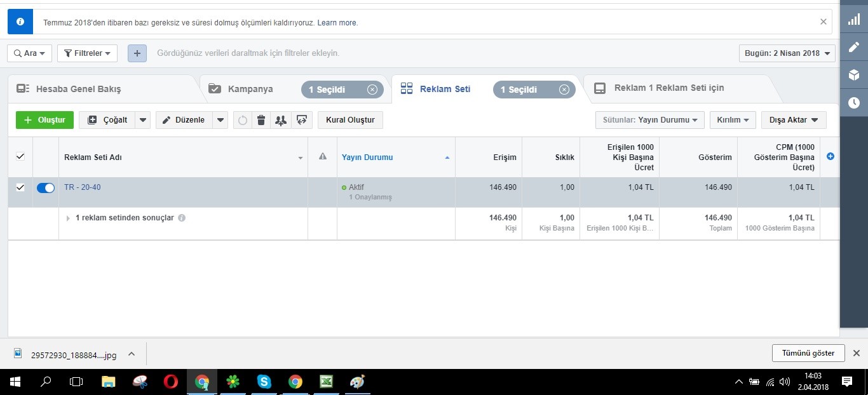The image size is (868, 395).
Task: Click the filter text field placeholder
Action: click(248, 53)
